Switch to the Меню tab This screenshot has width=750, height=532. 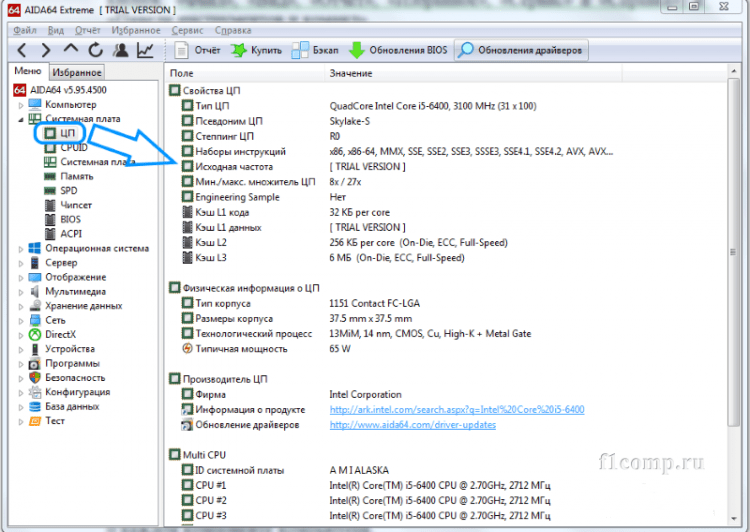tap(28, 71)
